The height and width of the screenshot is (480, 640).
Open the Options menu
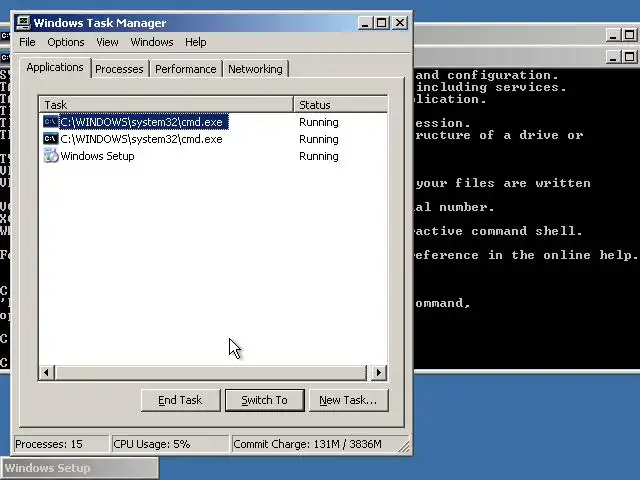point(66,42)
